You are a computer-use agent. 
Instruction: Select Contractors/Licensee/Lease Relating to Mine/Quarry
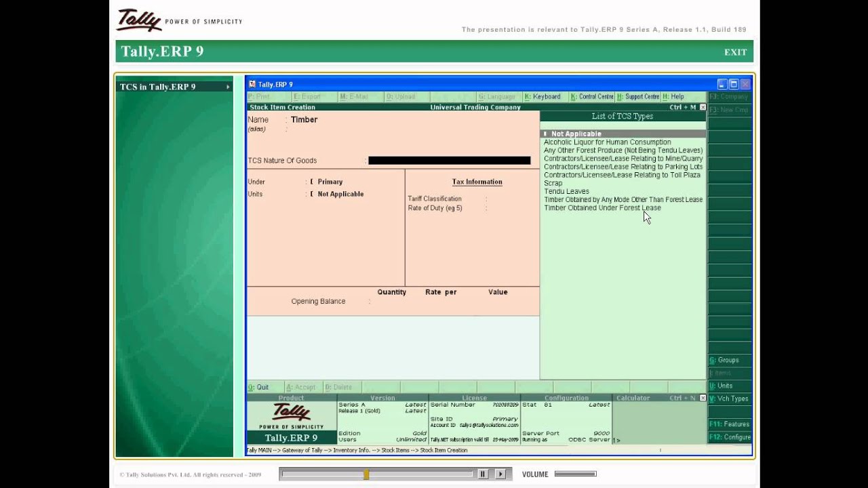pyautogui.click(x=623, y=159)
